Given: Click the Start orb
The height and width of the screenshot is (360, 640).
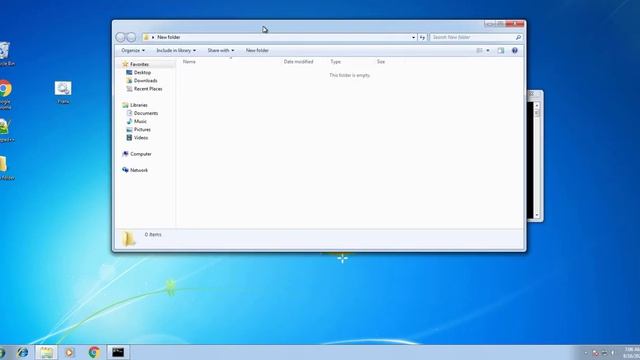Looking at the screenshot, I should click(2, 352).
